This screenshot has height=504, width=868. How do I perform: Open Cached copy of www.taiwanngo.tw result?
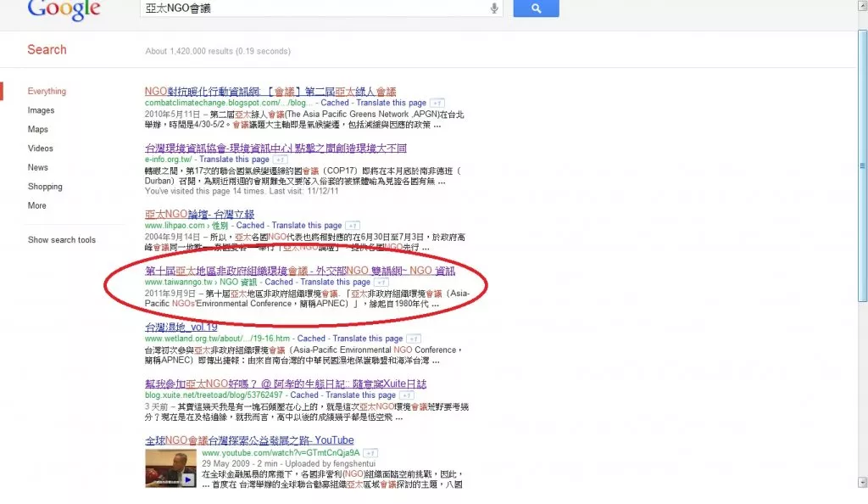click(279, 282)
